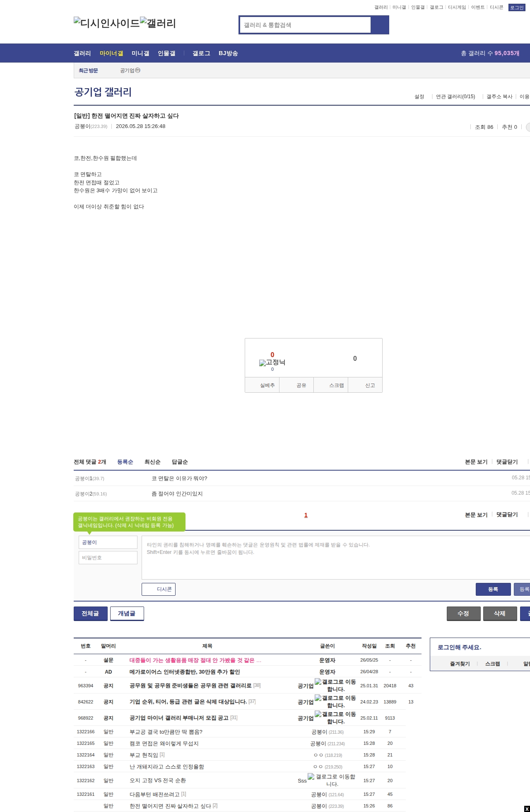
Task: Click the 개념글 button
Action: pos(127,614)
